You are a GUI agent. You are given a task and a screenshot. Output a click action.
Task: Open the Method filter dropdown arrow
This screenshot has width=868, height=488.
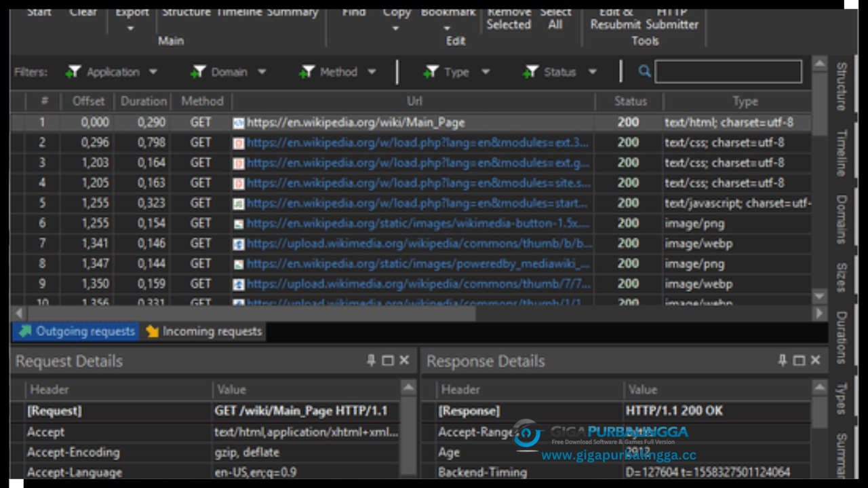point(372,72)
